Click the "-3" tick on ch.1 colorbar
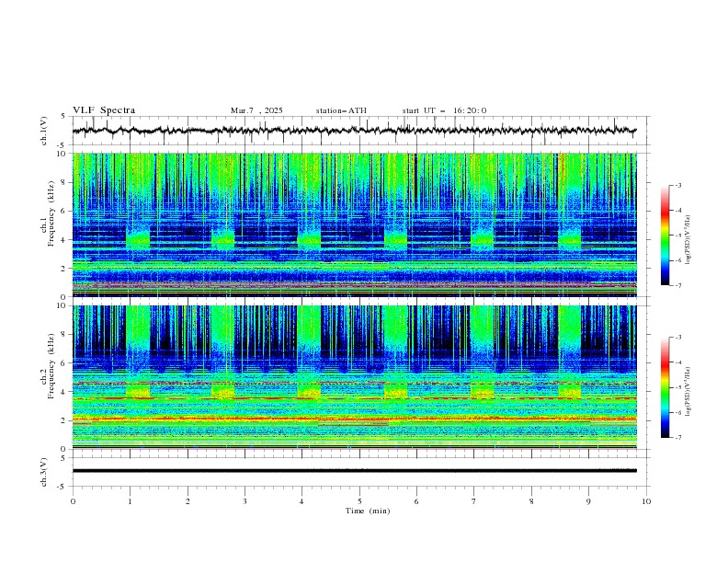The width and height of the screenshot is (728, 563). coord(678,185)
